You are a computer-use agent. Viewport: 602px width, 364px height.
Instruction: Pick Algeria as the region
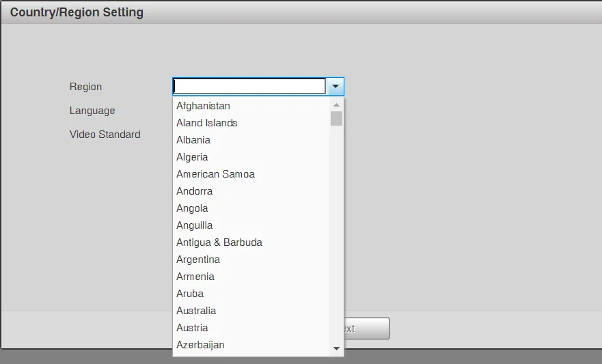(251, 157)
